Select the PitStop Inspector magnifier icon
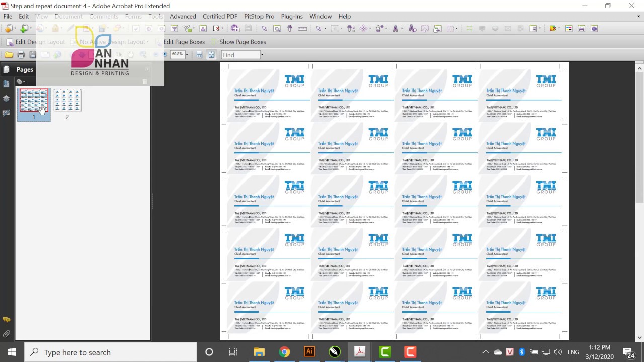The height and width of the screenshot is (362, 644). tap(277, 29)
